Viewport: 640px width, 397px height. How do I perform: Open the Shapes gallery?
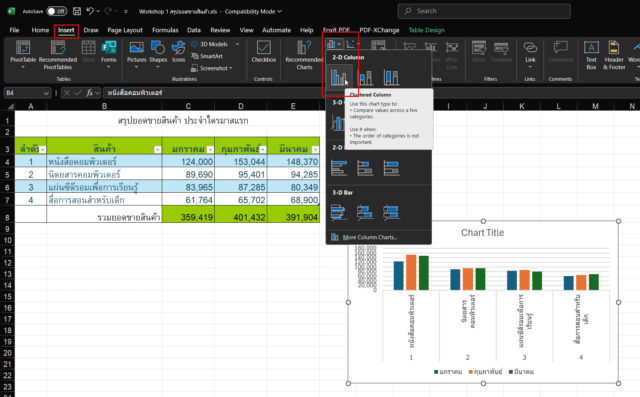pyautogui.click(x=158, y=55)
